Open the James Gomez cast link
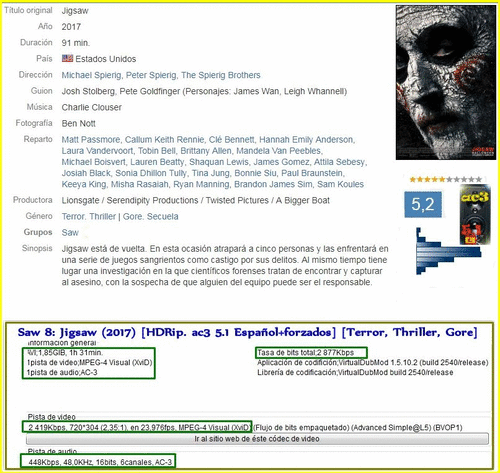 coord(281,162)
